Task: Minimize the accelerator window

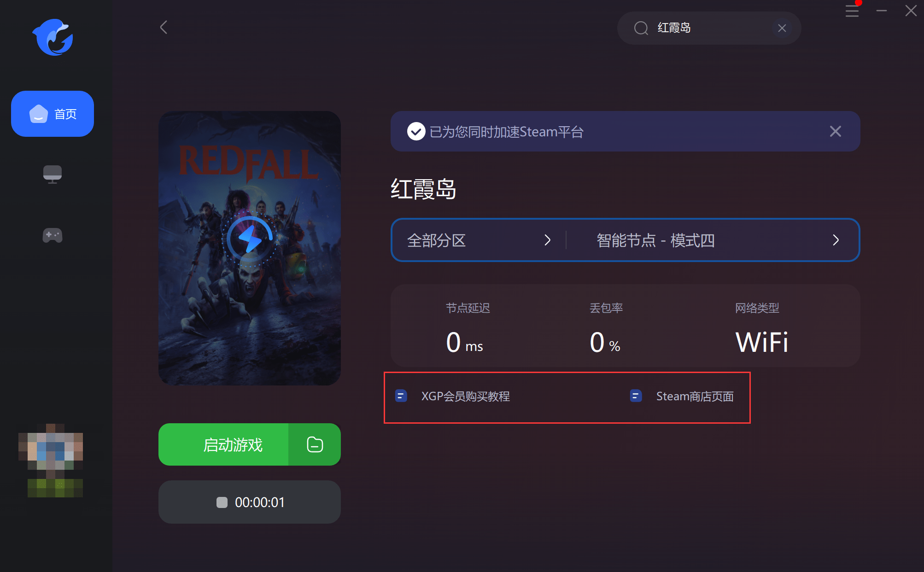Action: pyautogui.click(x=882, y=11)
